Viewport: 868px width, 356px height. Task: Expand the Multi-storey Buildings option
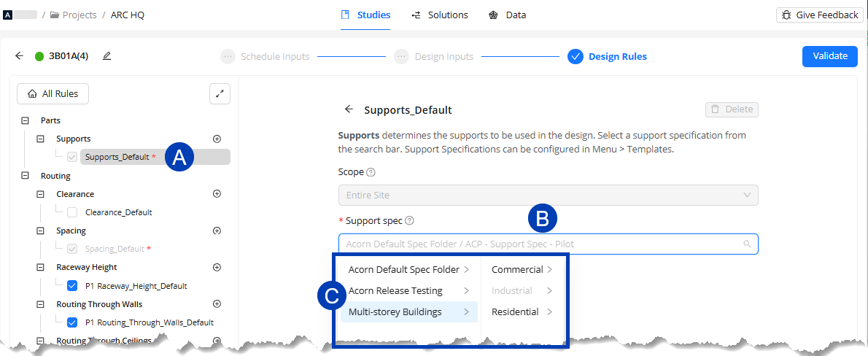click(408, 311)
